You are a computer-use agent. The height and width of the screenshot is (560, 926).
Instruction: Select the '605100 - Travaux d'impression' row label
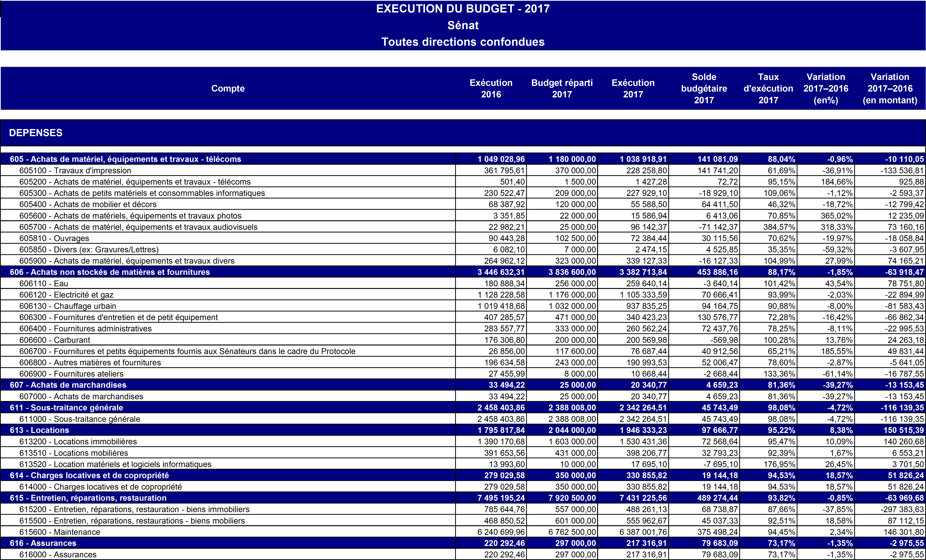pos(75,170)
